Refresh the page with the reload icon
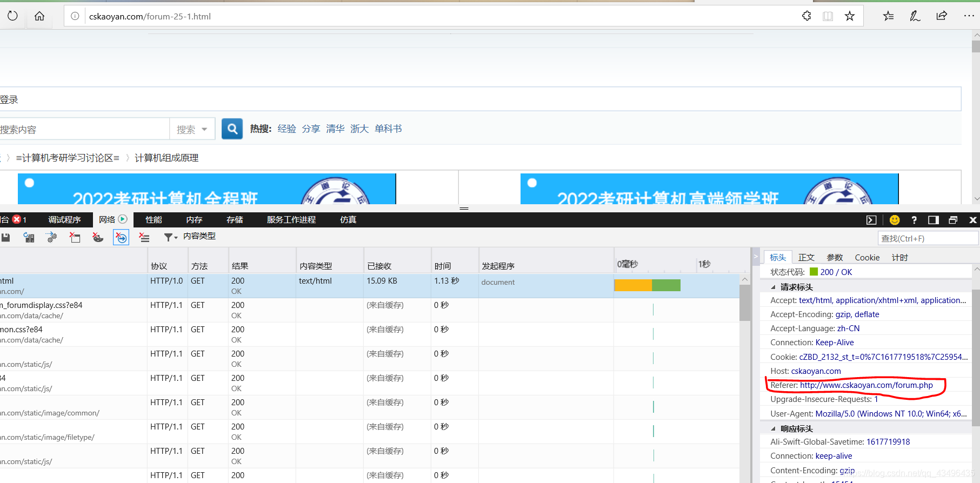Image resolution: width=980 pixels, height=483 pixels. tap(12, 16)
